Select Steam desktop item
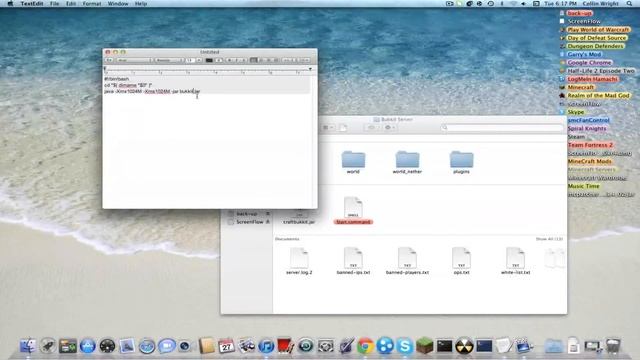The image size is (640, 360). click(576, 137)
